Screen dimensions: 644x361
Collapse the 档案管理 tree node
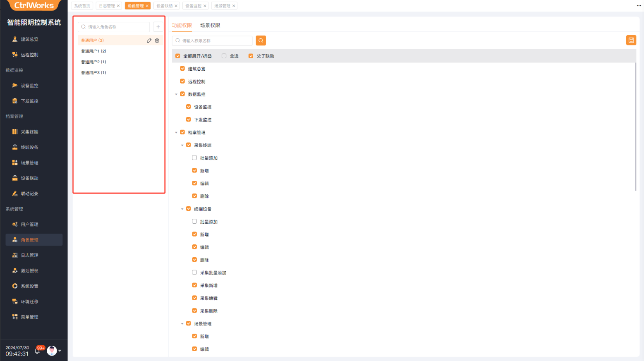tap(176, 133)
